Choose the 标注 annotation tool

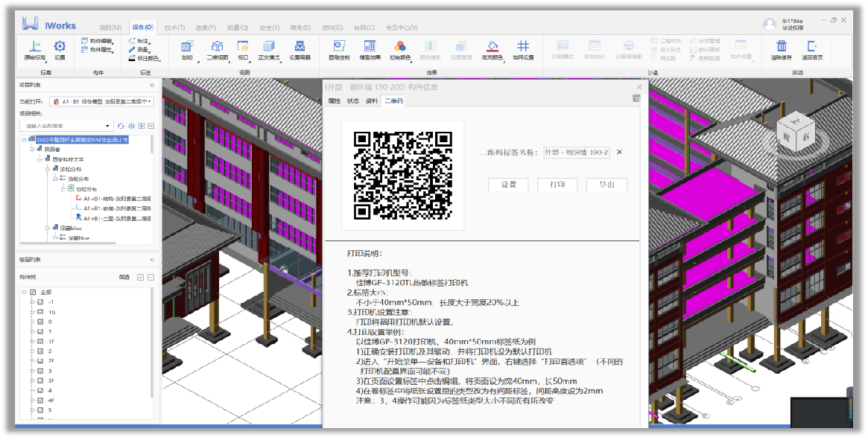(x=139, y=41)
